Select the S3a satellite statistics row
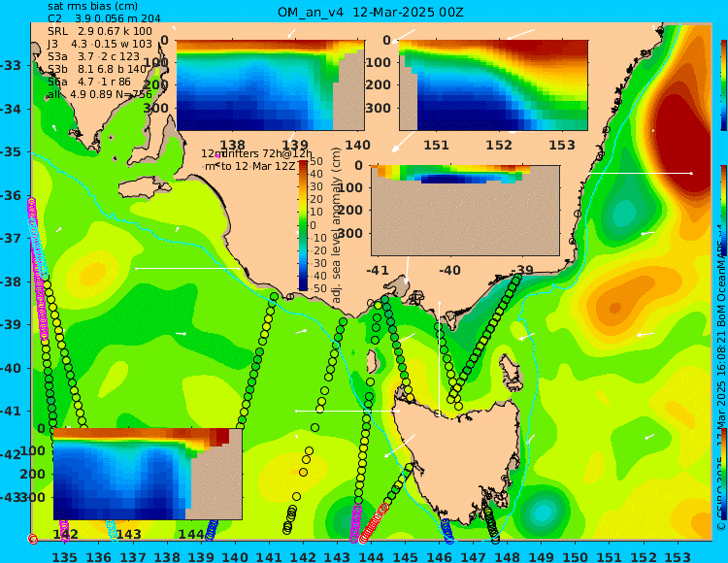The width and height of the screenshot is (728, 563). tap(94, 56)
